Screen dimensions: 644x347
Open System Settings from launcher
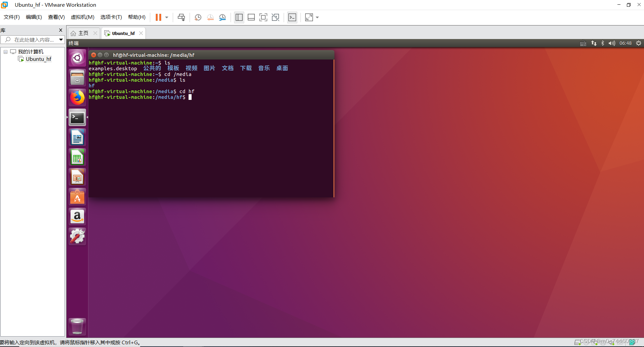(77, 236)
